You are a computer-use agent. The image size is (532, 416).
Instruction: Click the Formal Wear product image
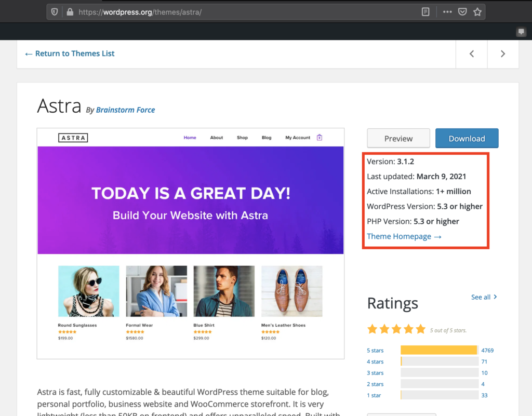pyautogui.click(x=156, y=291)
